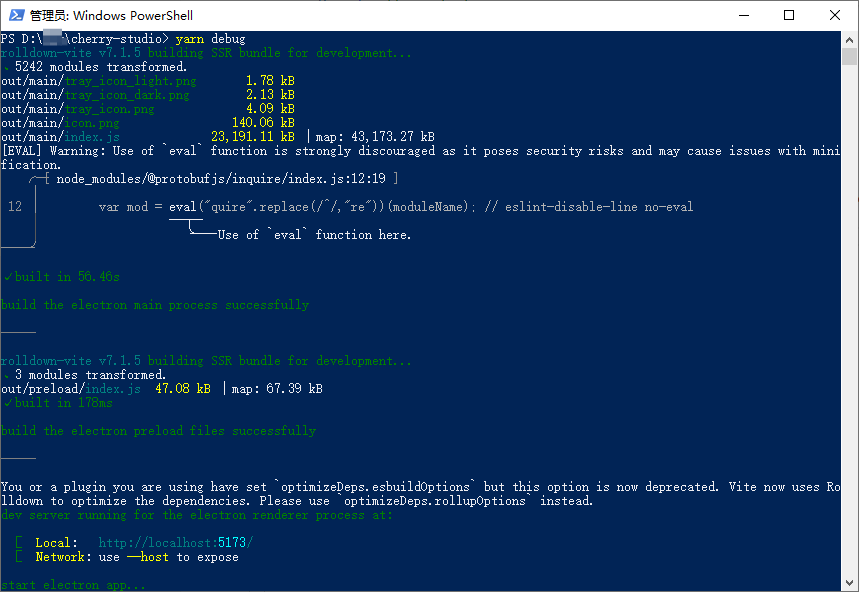Click the '[EVAL] Warning' text
Screen dimensions: 859x592
click(x=53, y=151)
